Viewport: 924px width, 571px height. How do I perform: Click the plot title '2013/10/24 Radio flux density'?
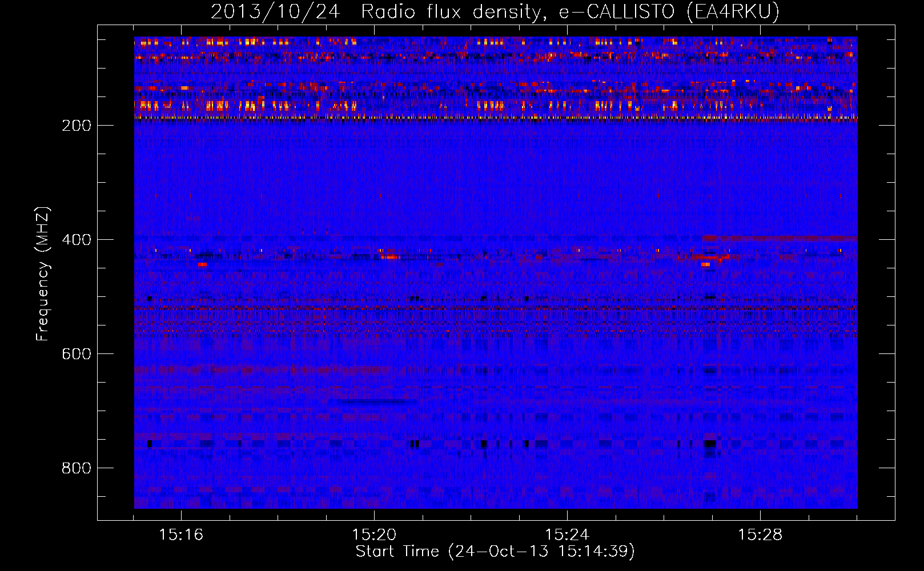(495, 11)
